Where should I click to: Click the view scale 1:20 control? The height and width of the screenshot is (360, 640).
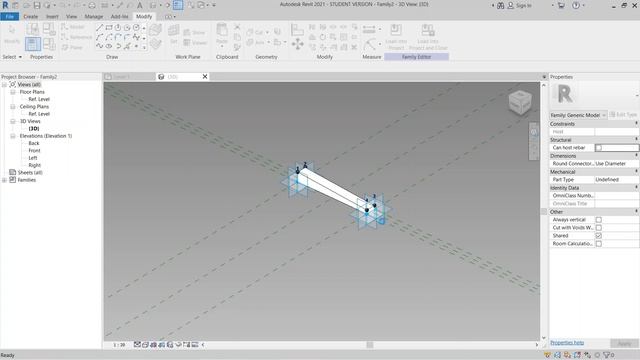119,345
